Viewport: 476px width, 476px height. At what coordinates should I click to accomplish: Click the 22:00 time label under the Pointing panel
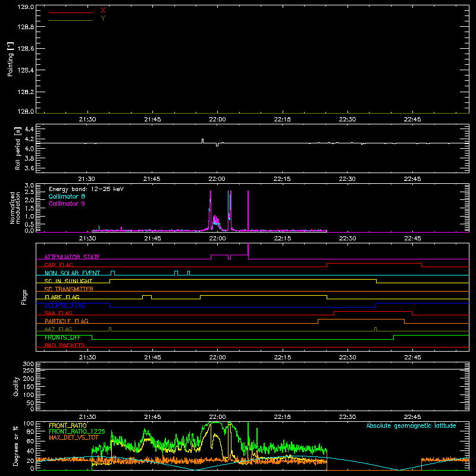click(217, 120)
